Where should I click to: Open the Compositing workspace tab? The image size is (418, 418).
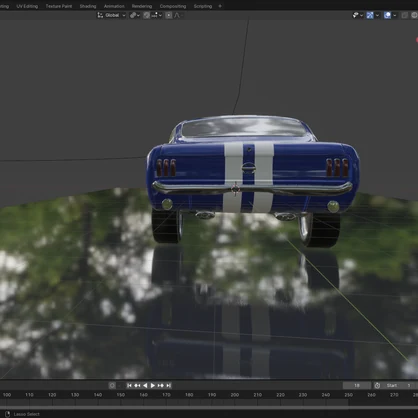173,6
